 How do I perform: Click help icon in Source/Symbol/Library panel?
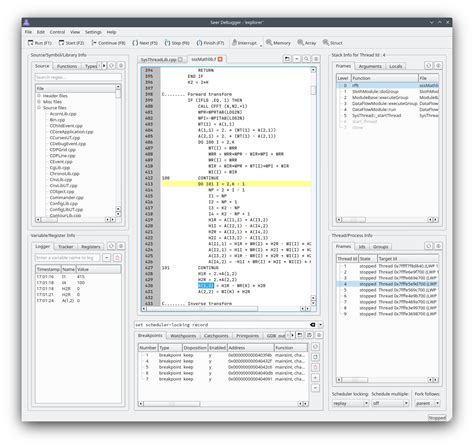tap(121, 66)
